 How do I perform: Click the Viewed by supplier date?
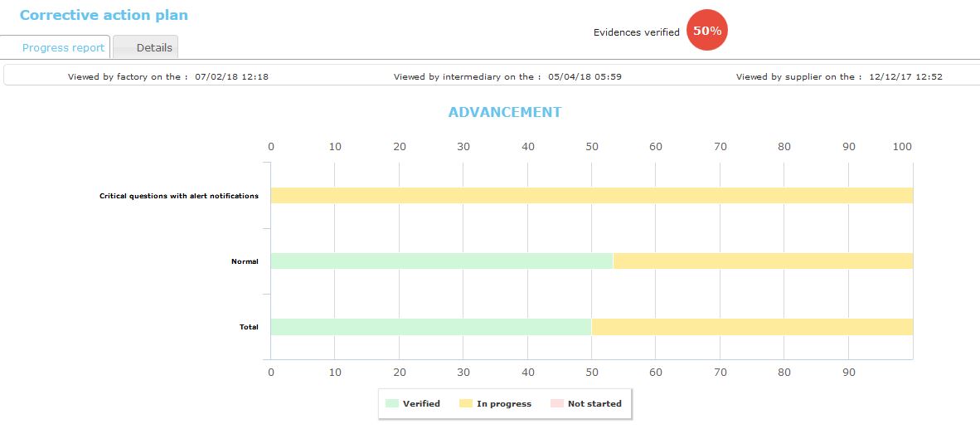click(905, 76)
